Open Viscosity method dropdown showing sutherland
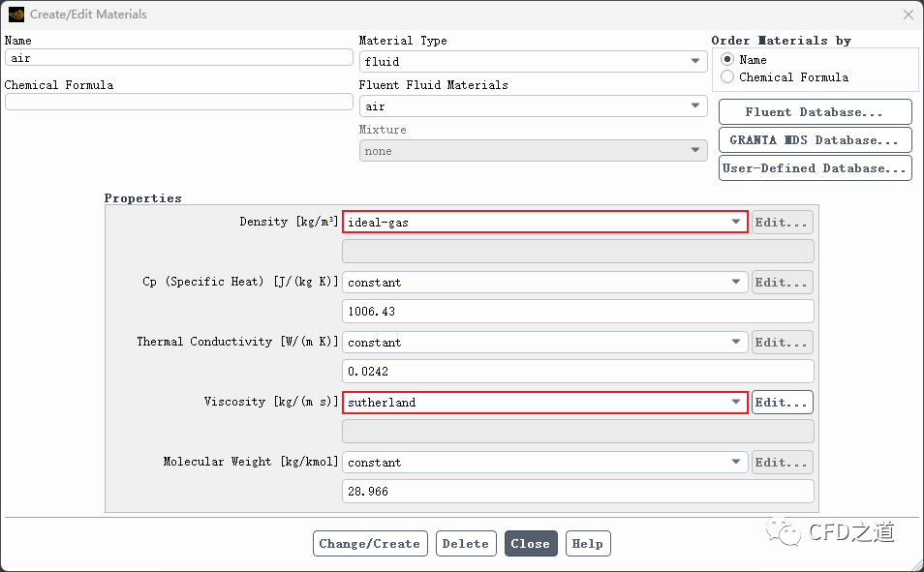The width and height of the screenshot is (924, 572). tap(544, 403)
